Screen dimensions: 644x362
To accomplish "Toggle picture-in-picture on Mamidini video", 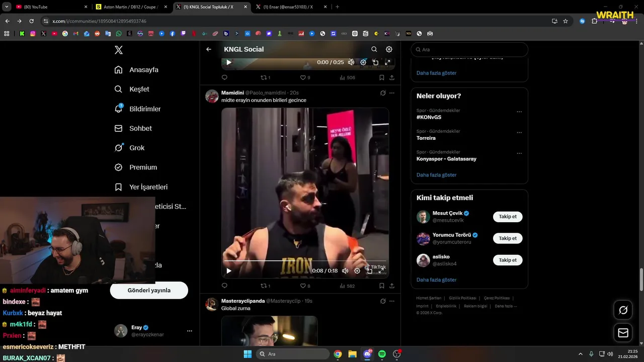I will point(369,270).
